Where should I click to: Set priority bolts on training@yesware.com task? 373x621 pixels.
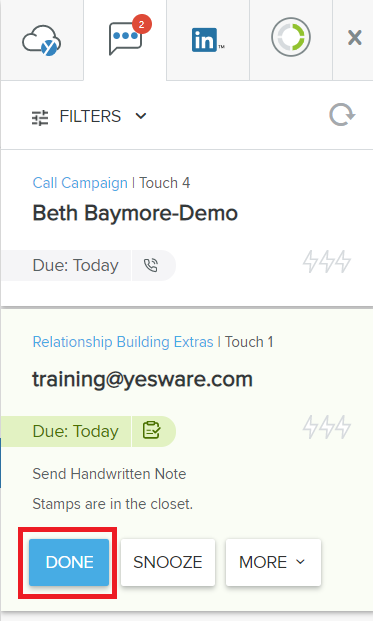(x=327, y=427)
